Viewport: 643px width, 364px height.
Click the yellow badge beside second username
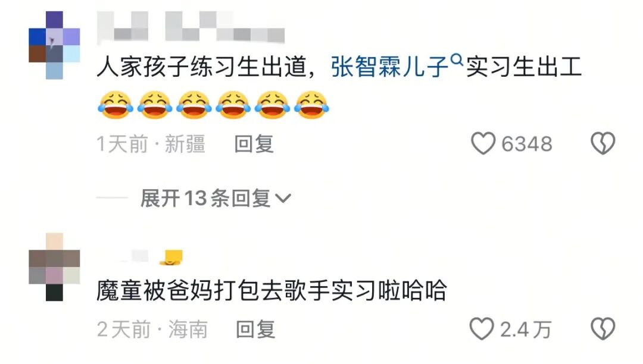pos(171,258)
